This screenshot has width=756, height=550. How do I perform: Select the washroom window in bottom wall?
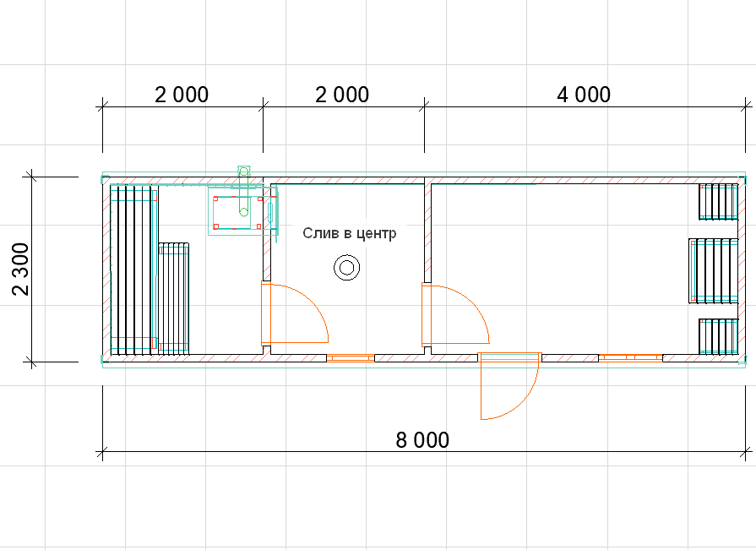click(x=351, y=358)
